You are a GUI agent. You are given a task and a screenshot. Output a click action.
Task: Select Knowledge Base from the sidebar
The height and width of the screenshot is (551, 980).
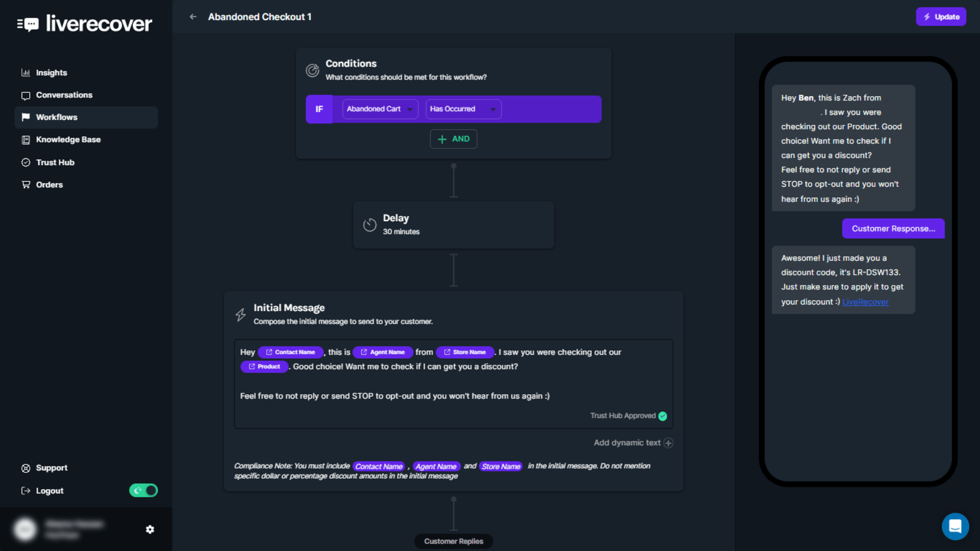point(68,140)
